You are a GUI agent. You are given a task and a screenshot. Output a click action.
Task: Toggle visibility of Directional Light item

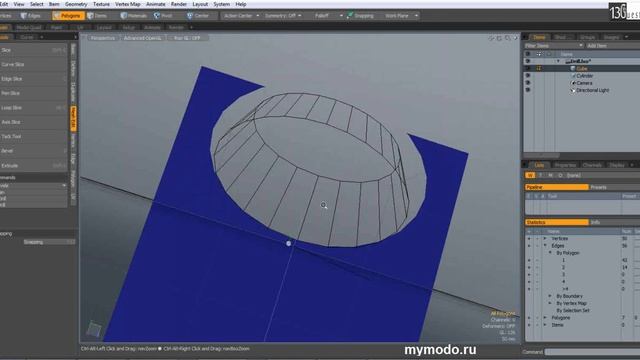click(x=528, y=90)
